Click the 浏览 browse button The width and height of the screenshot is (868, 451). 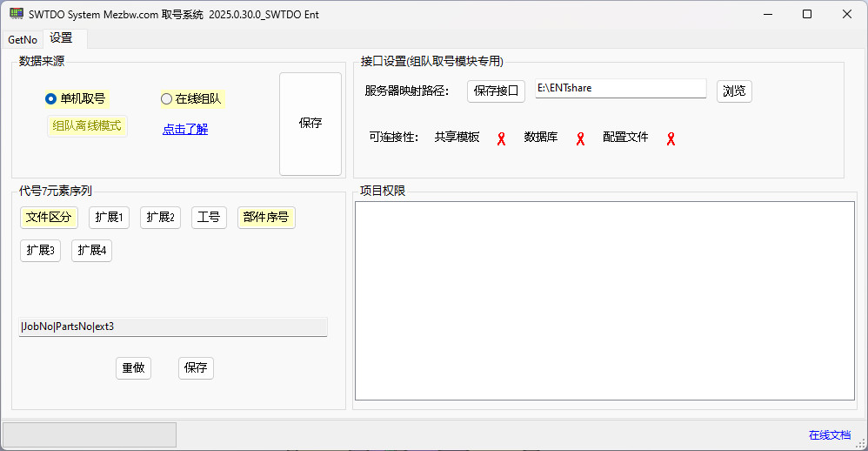tap(734, 91)
